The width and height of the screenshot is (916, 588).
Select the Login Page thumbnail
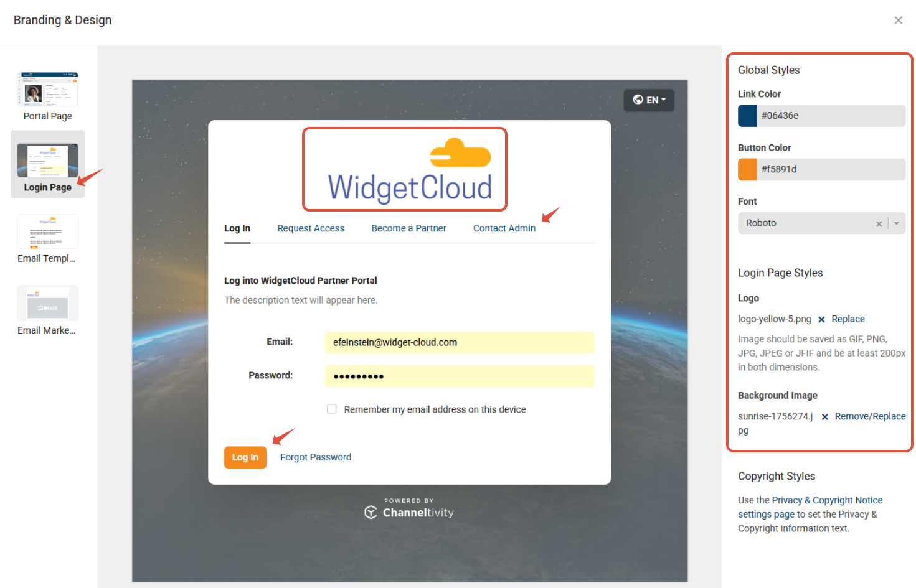(47, 164)
